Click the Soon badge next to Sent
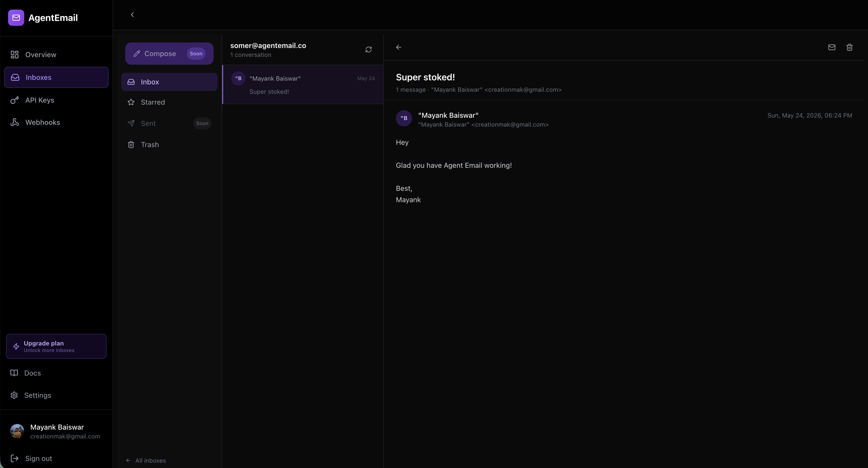The height and width of the screenshot is (468, 868). [x=202, y=123]
